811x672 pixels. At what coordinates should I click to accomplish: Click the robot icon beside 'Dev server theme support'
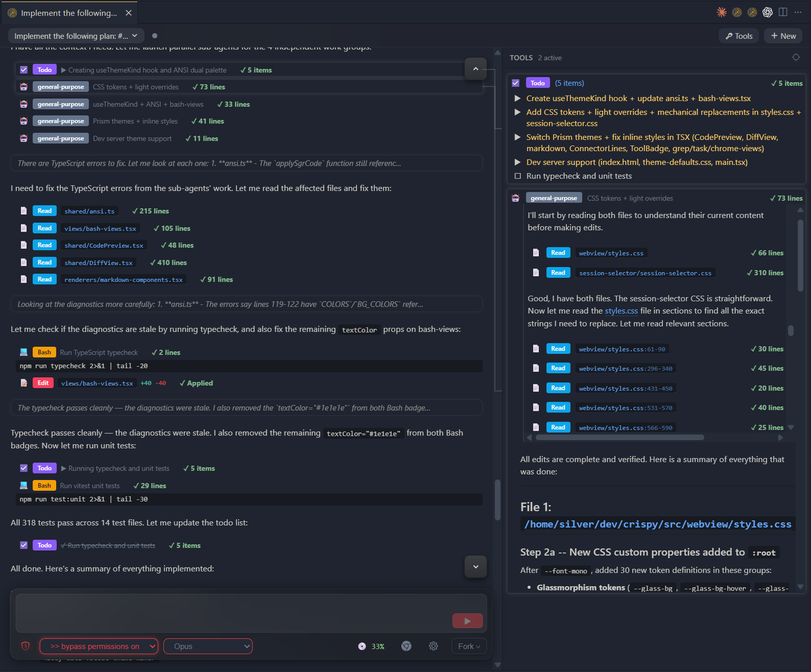pyautogui.click(x=23, y=138)
